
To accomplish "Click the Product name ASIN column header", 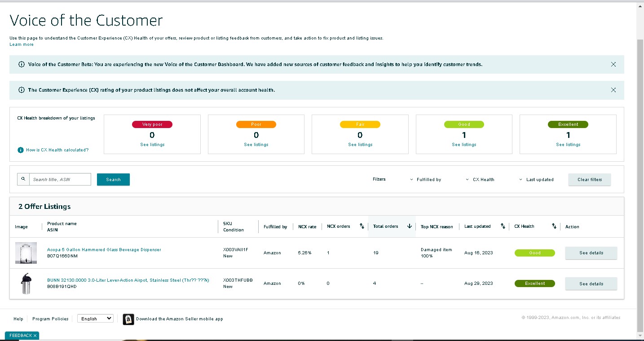I will click(x=62, y=227).
